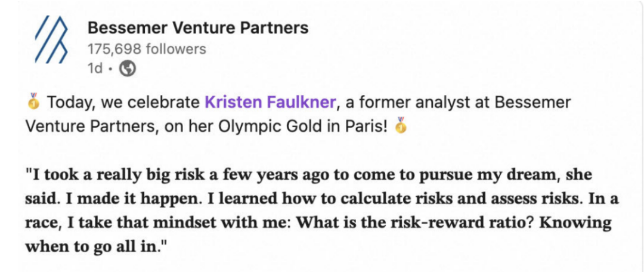Click the globe public visibility icon
The width and height of the screenshot is (644, 272).
point(127,69)
